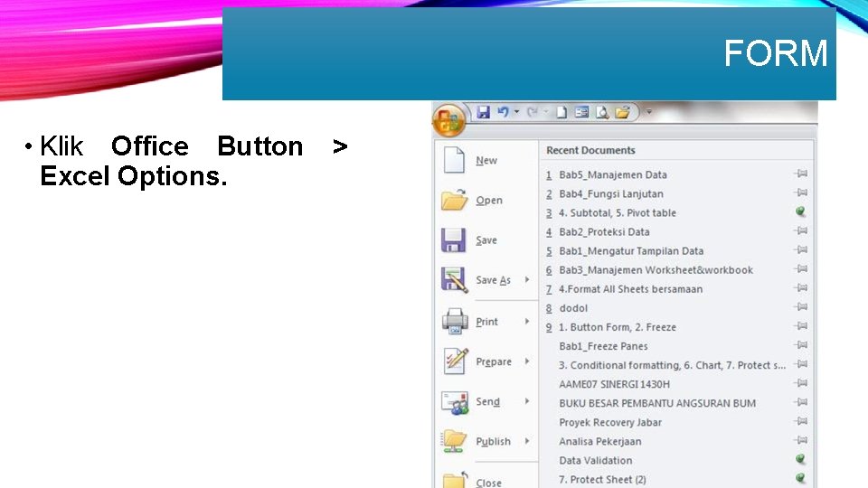Click the Open folder icon in toolbar
The height and width of the screenshot is (488, 868).
click(x=622, y=112)
